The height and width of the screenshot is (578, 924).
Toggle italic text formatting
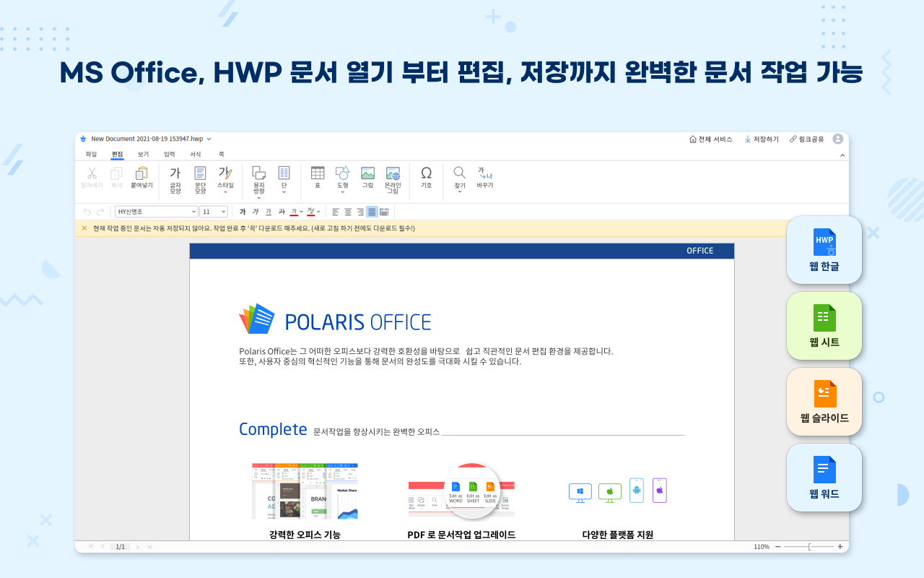[256, 212]
